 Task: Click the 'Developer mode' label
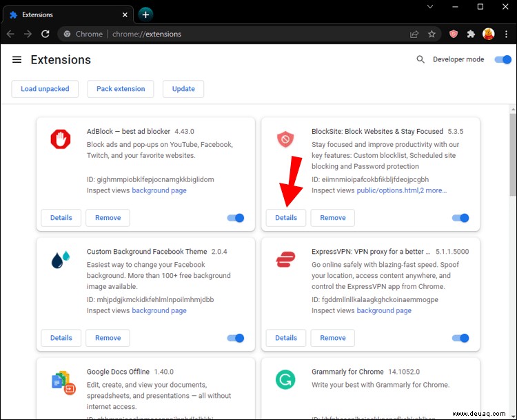coord(458,59)
